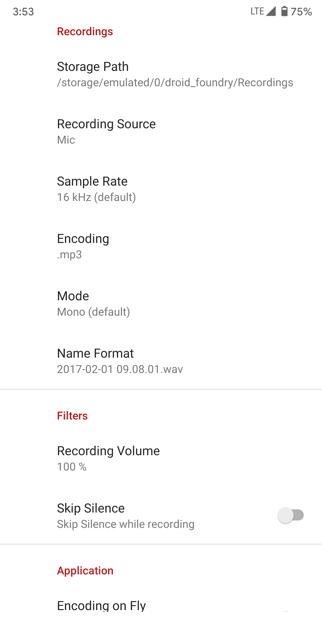Select the Filters section header

tap(72, 416)
